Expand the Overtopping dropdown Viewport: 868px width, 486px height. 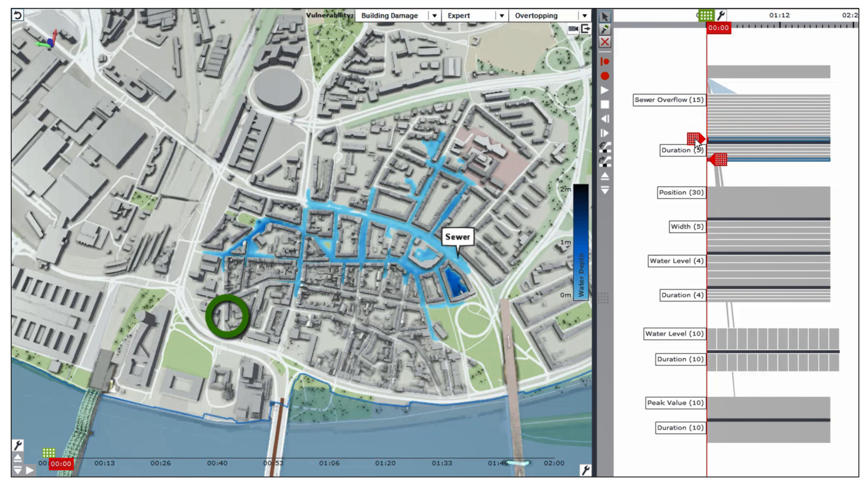point(584,16)
